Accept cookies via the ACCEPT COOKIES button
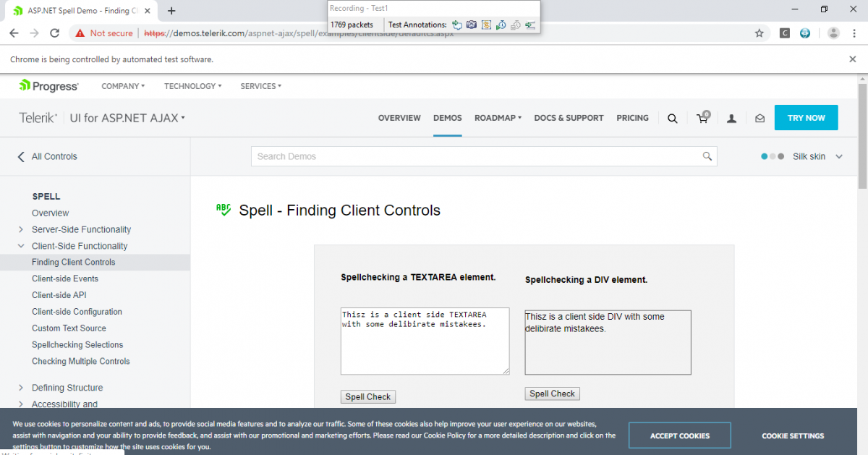 (x=679, y=435)
